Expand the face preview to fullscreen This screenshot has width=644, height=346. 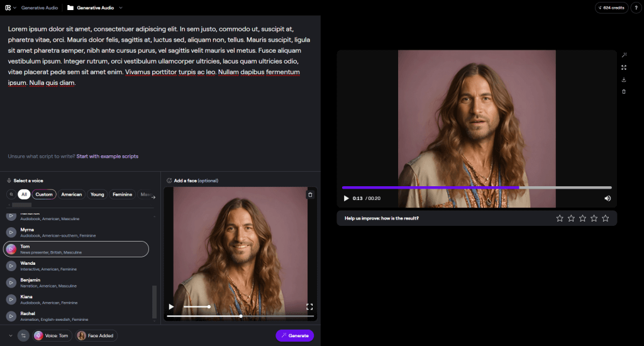pyautogui.click(x=309, y=306)
